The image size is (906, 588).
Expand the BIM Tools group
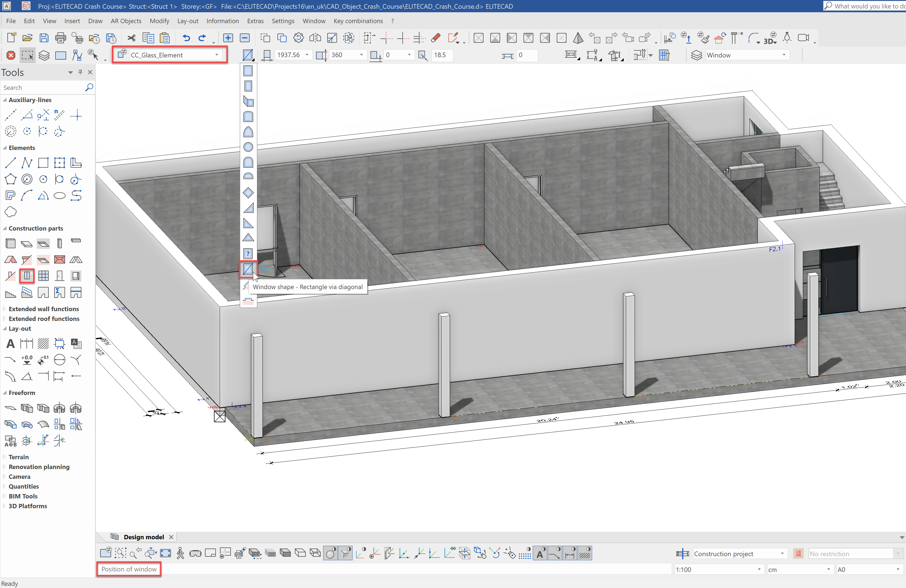click(x=5, y=496)
